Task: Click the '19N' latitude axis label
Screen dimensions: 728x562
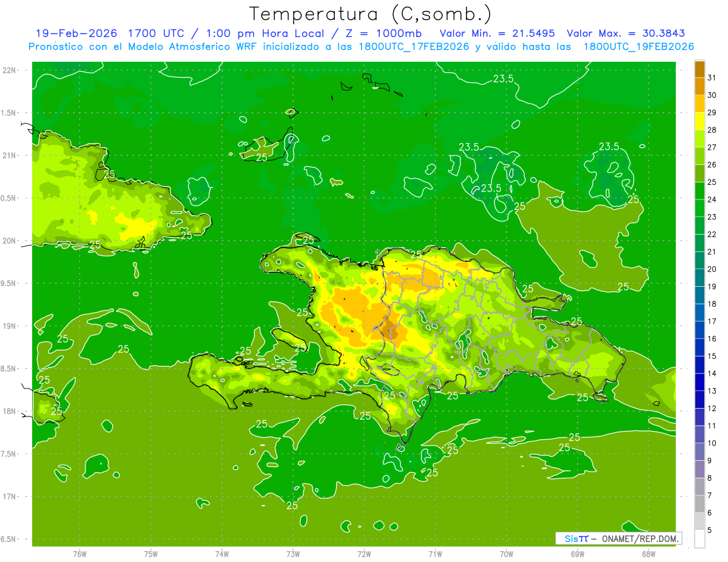Action: click(x=8, y=326)
